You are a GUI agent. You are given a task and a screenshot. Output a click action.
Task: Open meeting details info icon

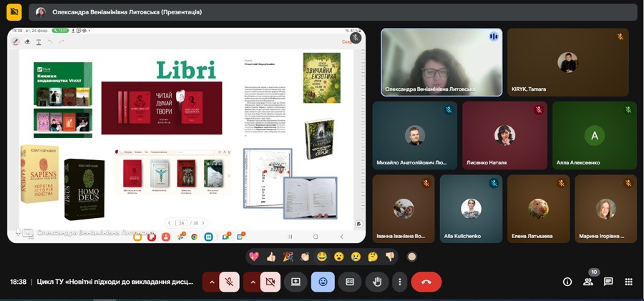(x=567, y=282)
